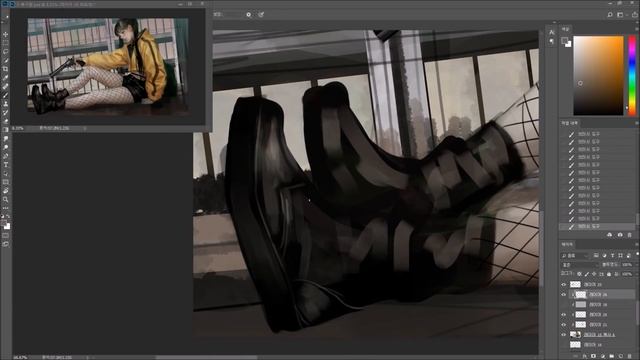Select the Clone Stamp tool

5,104
